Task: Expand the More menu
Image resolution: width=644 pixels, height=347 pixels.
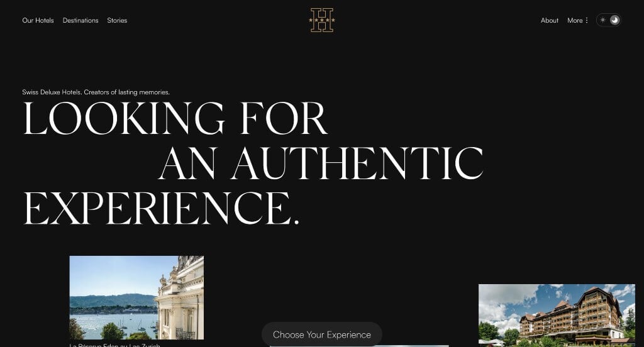Action: pyautogui.click(x=578, y=20)
